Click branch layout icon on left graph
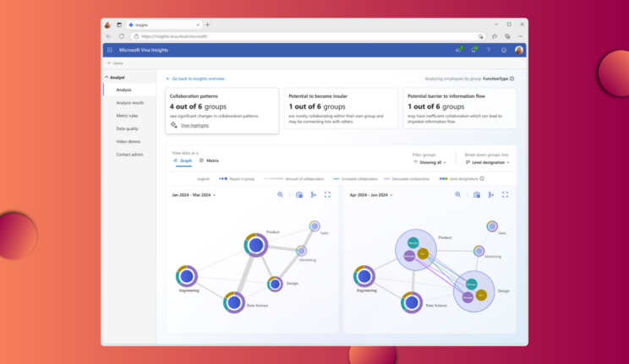This screenshot has height=364, width=629. (314, 195)
